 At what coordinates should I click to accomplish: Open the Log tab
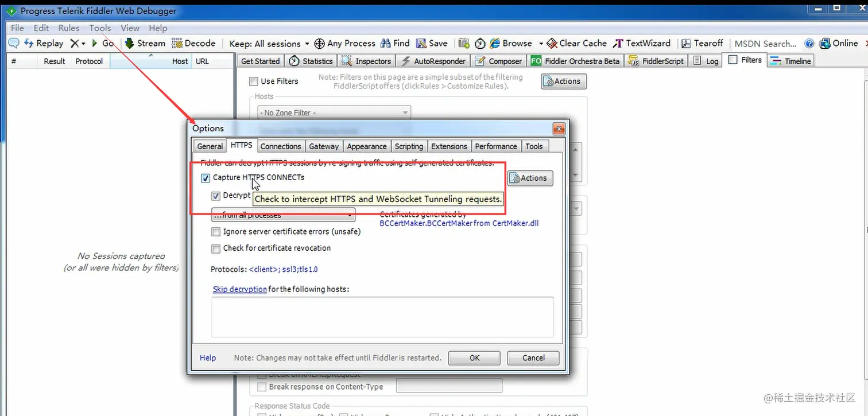pyautogui.click(x=706, y=61)
